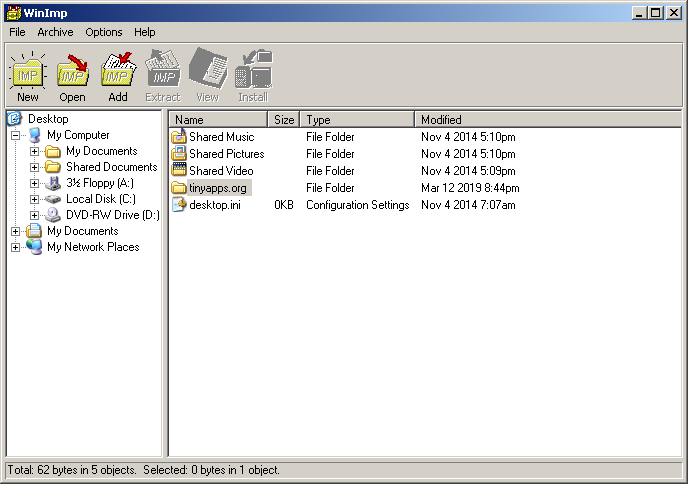Click the Extract toolbar icon
688x484 pixels.
[x=162, y=72]
